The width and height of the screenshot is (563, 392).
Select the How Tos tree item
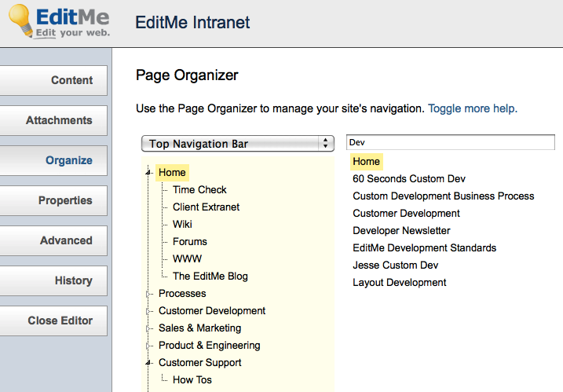(x=192, y=379)
